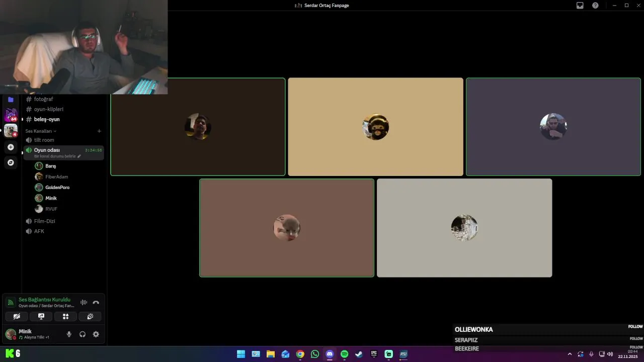Open noise suppression settings icon

point(84,302)
